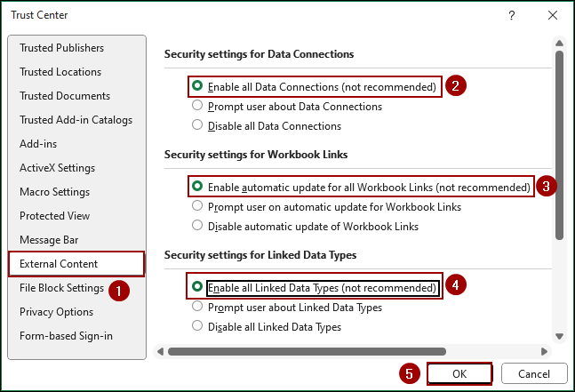Click the Cancel button
Viewport: 575px width, 392px height.
(x=534, y=374)
